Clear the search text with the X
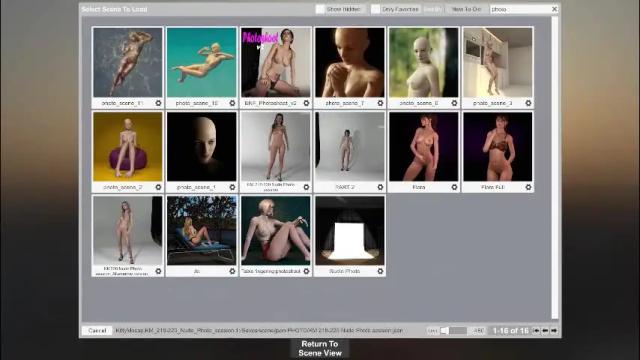The height and width of the screenshot is (360, 640). point(554,9)
